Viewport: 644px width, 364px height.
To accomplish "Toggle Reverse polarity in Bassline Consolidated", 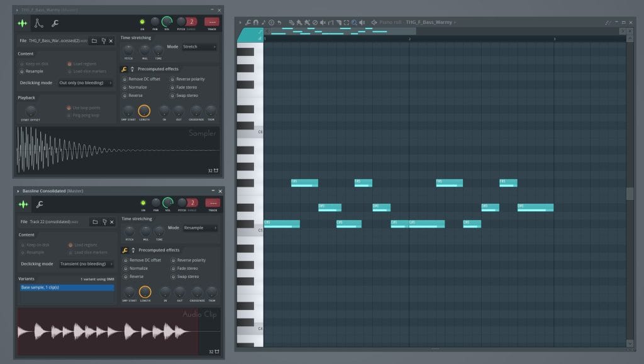I will 173,260.
